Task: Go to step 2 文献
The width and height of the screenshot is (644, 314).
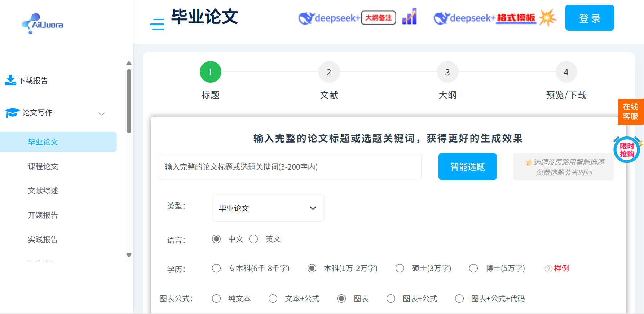Action: (x=329, y=72)
